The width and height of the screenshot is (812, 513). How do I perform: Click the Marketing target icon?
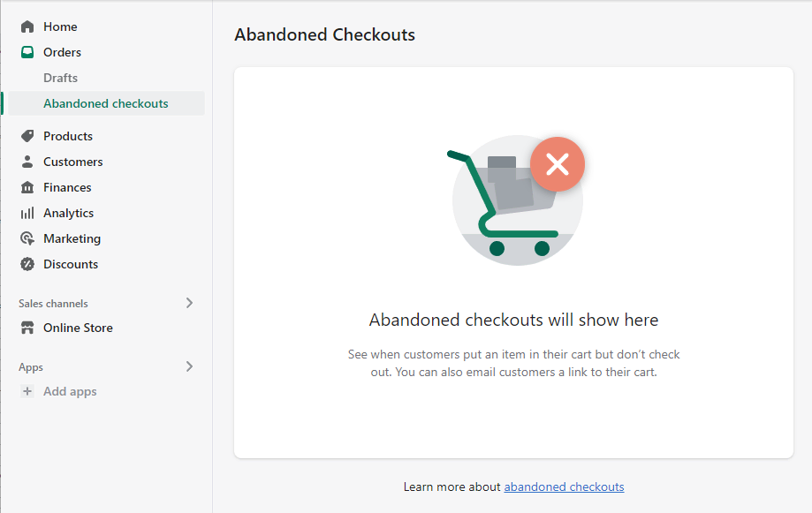tap(27, 238)
